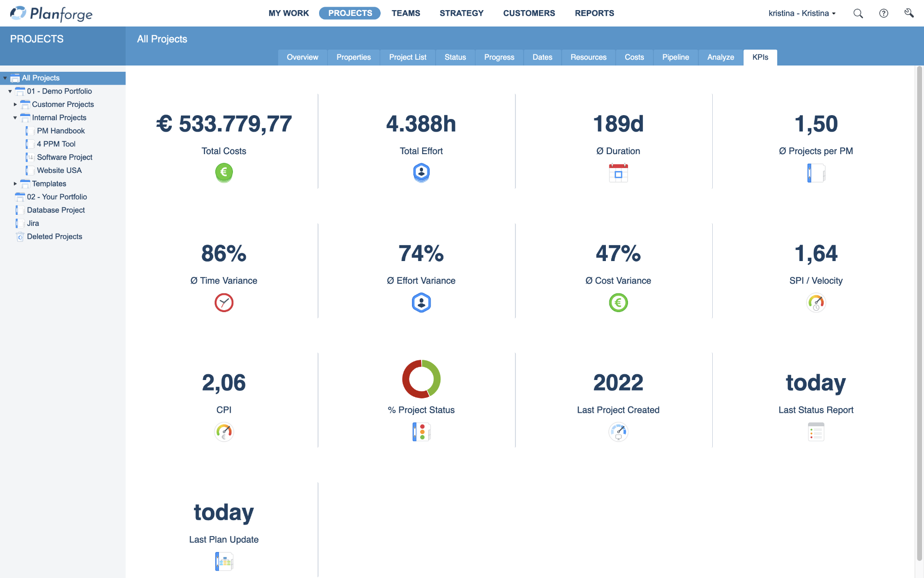Viewport: 924px width, 578px height.
Task: Click the SPI / Velocity gauge icon
Action: (x=816, y=302)
